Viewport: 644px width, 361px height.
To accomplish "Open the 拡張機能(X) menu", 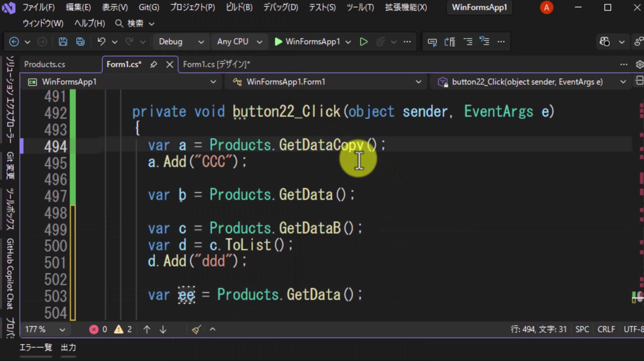I will (406, 7).
